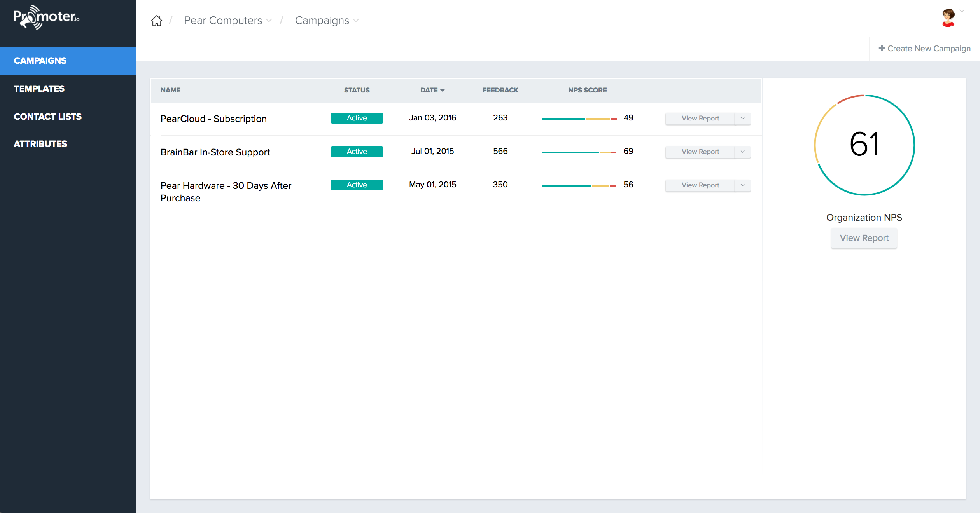Expand the Pear Computers breadcrumb dropdown
Screen dimensions: 980x513
(x=269, y=21)
